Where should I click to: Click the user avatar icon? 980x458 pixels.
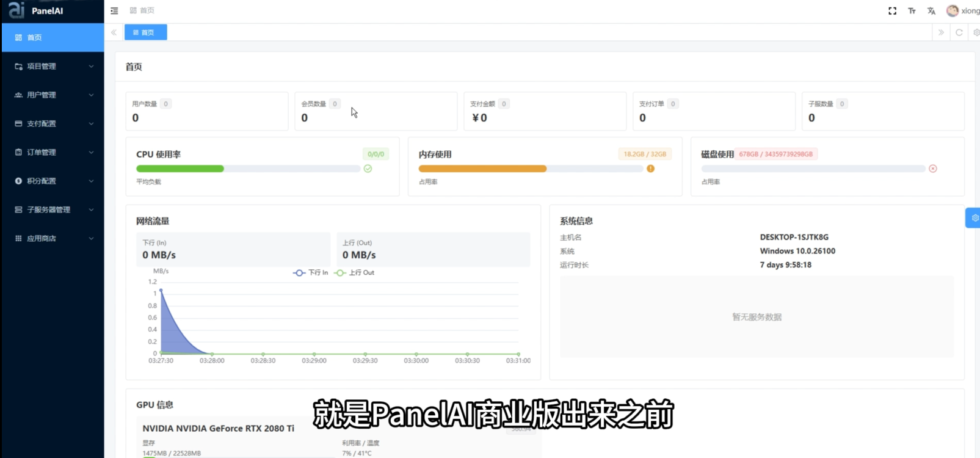pyautogui.click(x=953, y=10)
